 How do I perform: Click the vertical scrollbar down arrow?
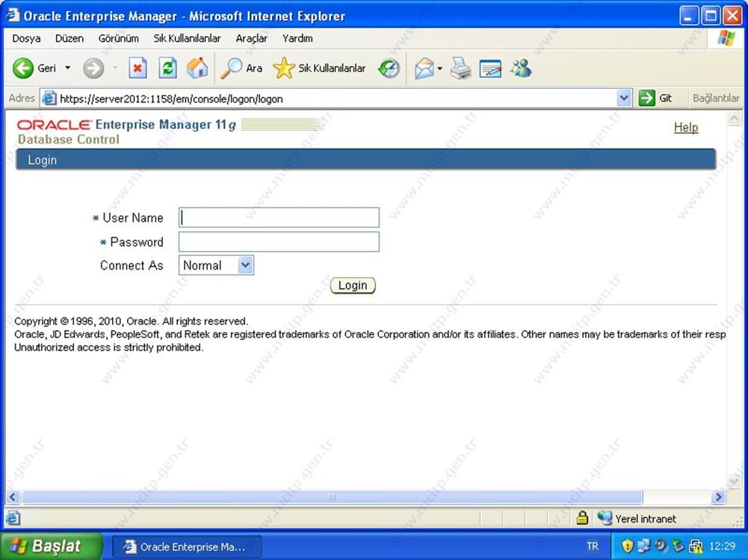(x=734, y=482)
